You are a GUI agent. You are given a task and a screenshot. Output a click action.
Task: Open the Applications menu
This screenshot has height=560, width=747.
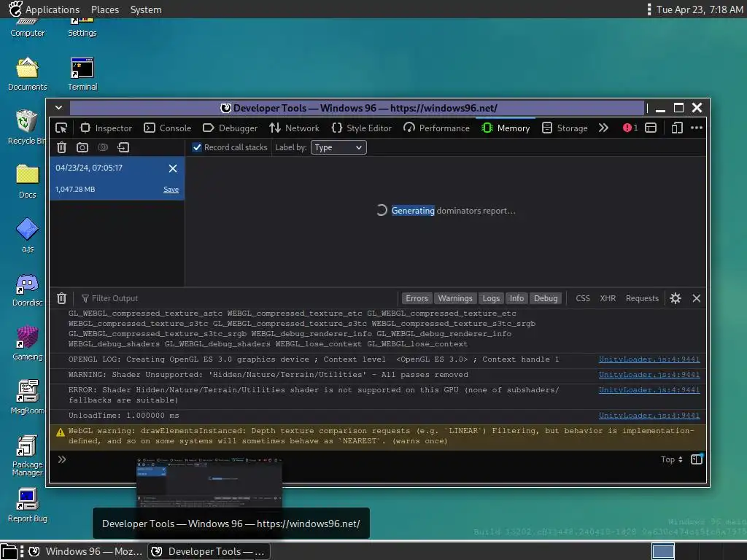pos(44,9)
